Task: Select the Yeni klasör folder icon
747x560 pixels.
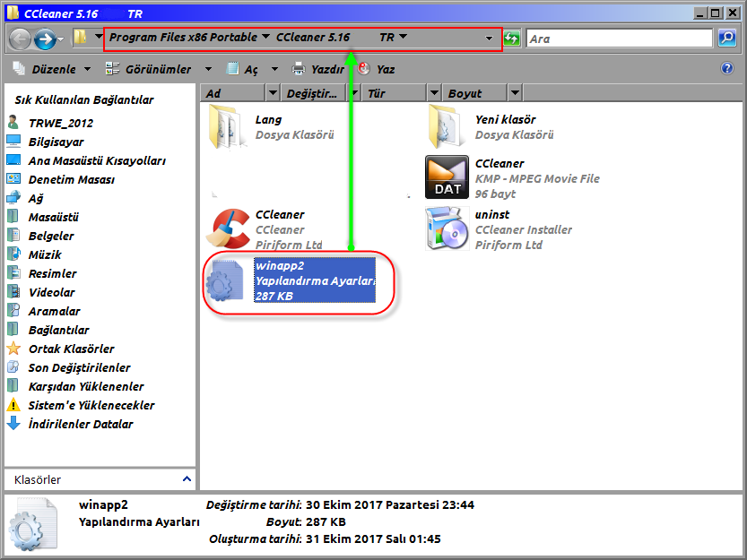Action: coord(446,126)
